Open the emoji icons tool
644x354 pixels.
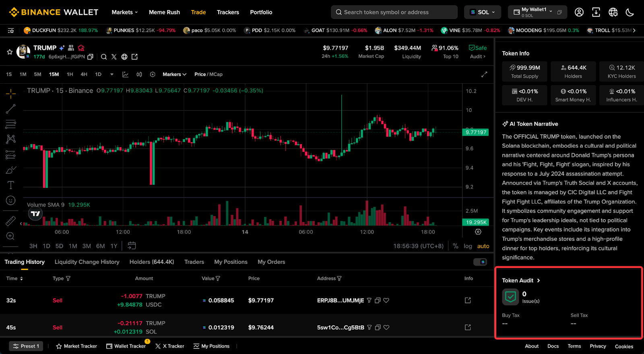11,200
